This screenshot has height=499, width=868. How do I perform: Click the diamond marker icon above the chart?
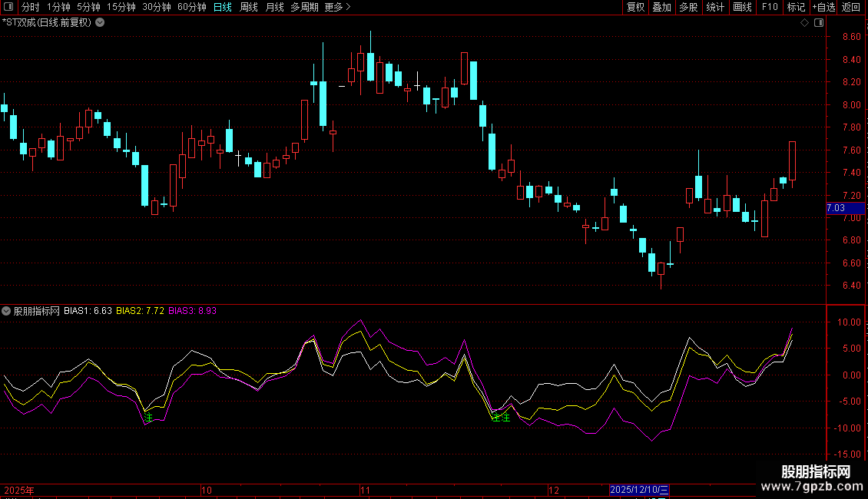[804, 23]
